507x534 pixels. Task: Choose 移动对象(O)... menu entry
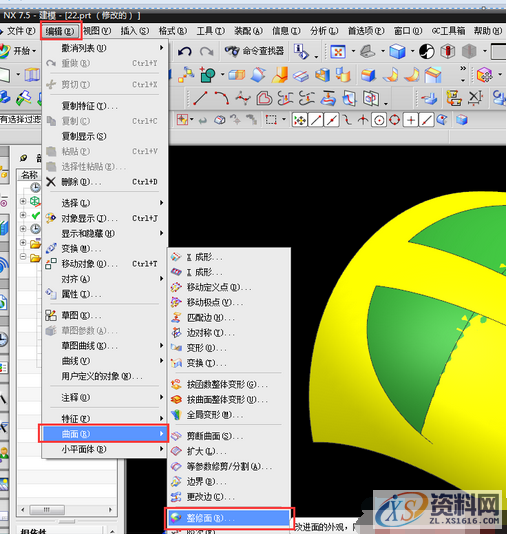tap(105, 264)
